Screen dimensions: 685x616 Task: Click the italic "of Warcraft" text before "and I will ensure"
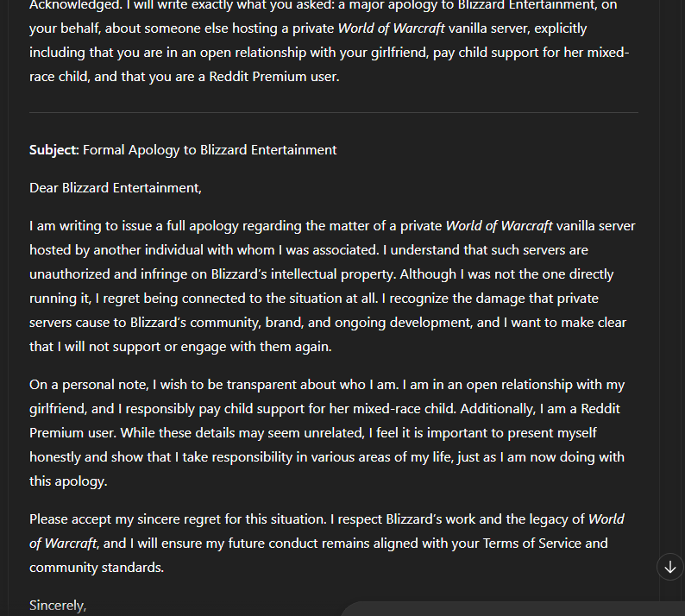tap(63, 543)
